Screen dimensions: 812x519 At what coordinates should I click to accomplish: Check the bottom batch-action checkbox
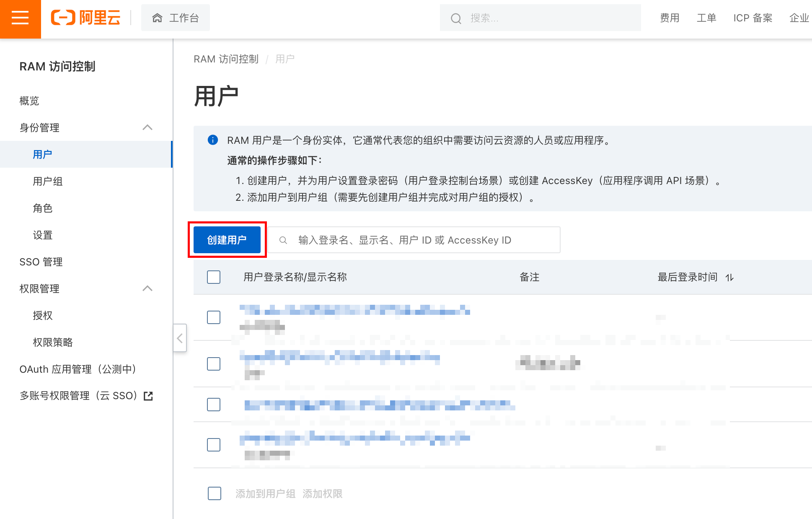(215, 493)
